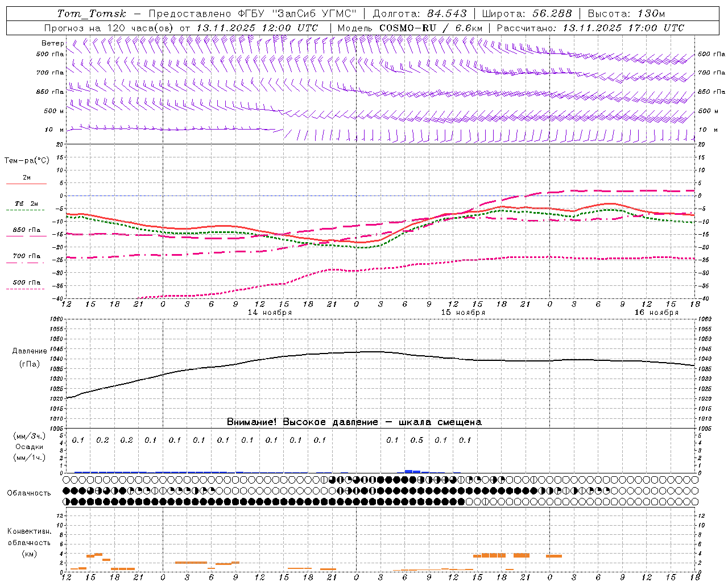
Task: Click the Внимание! Высокое давление warning text
Action: coord(354,422)
